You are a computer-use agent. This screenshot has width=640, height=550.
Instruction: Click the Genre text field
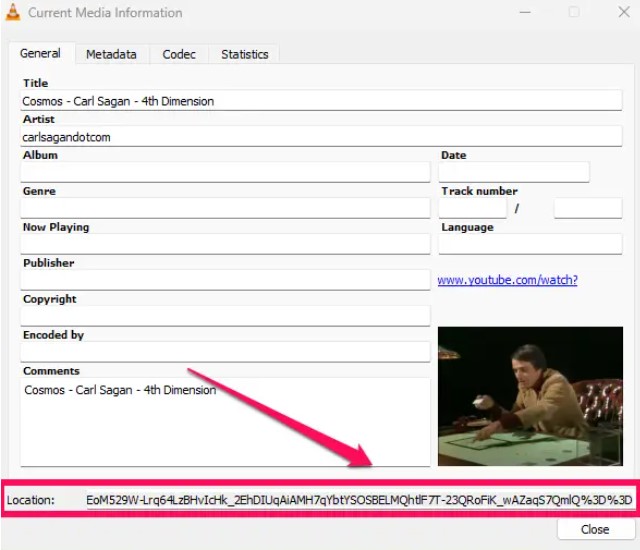click(x=225, y=208)
